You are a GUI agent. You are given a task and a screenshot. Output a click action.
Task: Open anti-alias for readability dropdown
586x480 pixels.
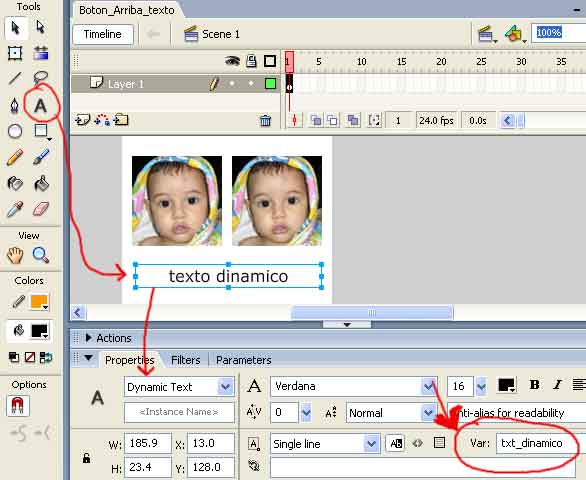[517, 413]
